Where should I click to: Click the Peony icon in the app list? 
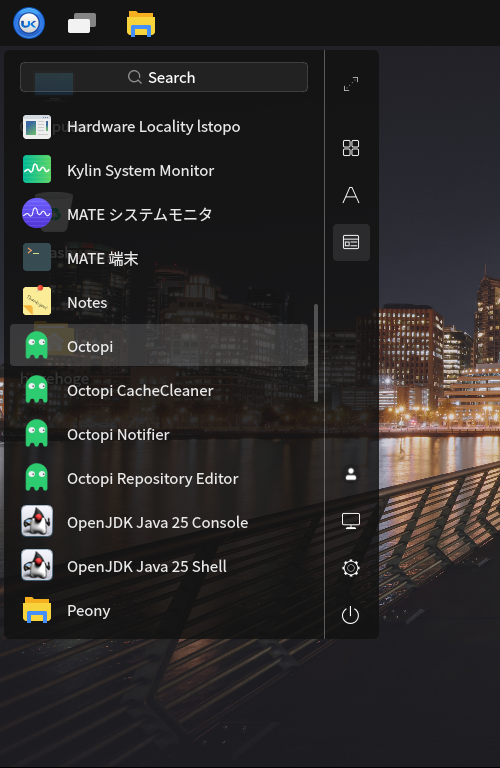(x=37, y=610)
